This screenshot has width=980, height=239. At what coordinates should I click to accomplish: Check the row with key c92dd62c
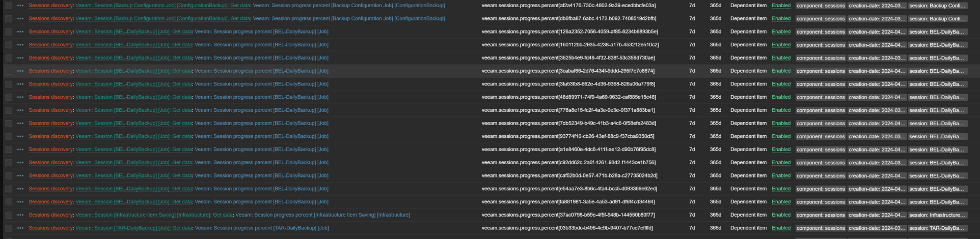[x=9, y=163]
